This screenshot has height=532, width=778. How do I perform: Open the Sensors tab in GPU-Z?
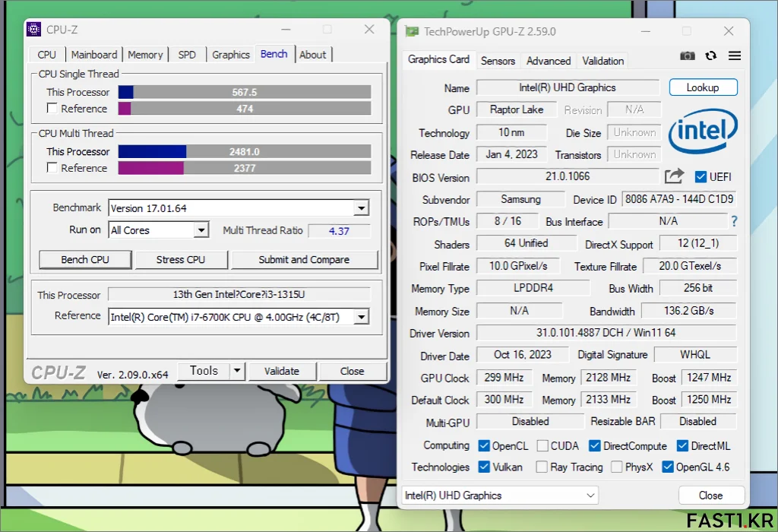click(x=498, y=61)
